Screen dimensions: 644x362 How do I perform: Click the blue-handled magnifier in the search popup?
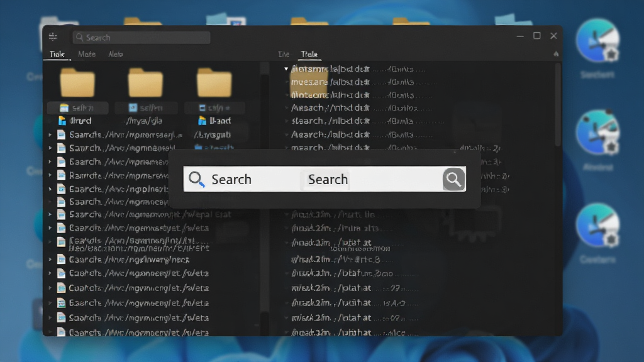[196, 179]
